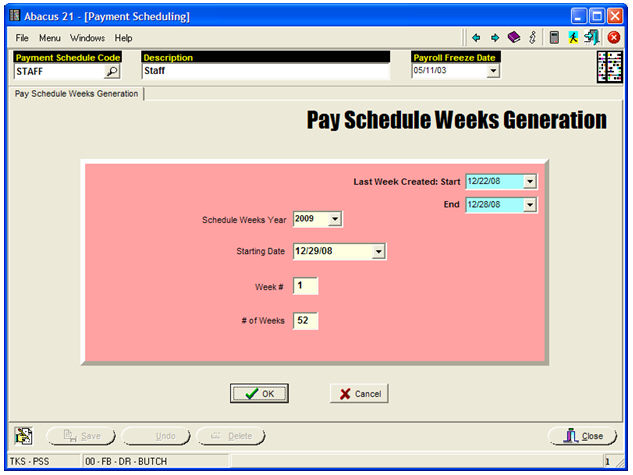Open the calculator toolbar icon
Viewport: 633px width, 475px height.
[x=554, y=37]
